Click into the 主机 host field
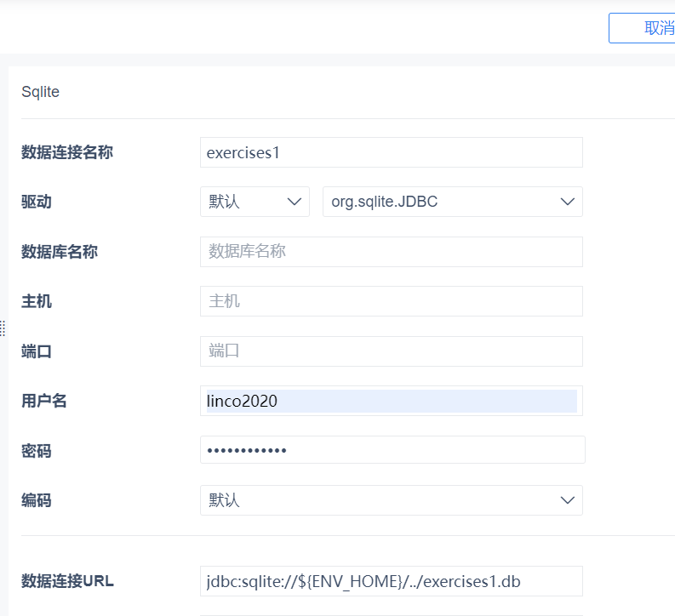The image size is (675, 616). (391, 301)
